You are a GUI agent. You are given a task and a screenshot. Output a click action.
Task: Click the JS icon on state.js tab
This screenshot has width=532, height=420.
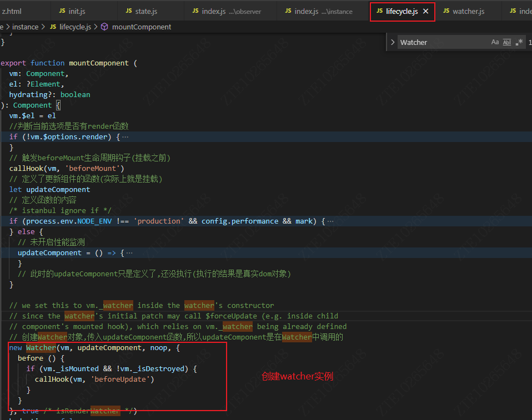[129, 11]
